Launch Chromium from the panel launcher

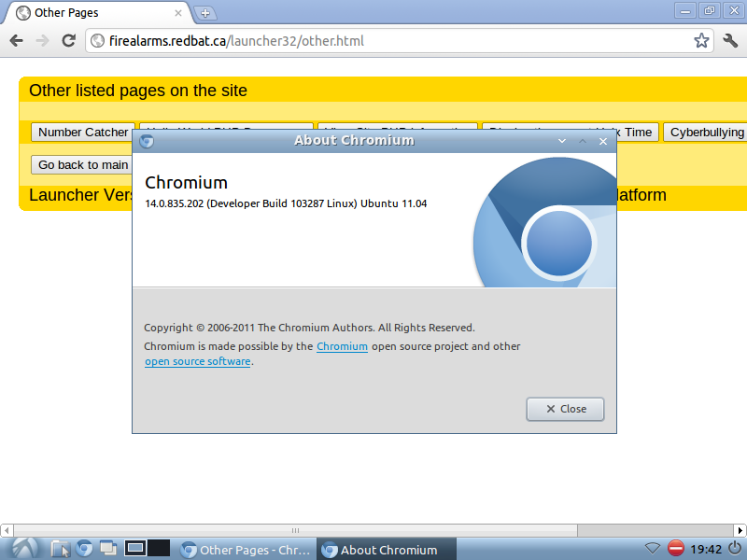84,549
